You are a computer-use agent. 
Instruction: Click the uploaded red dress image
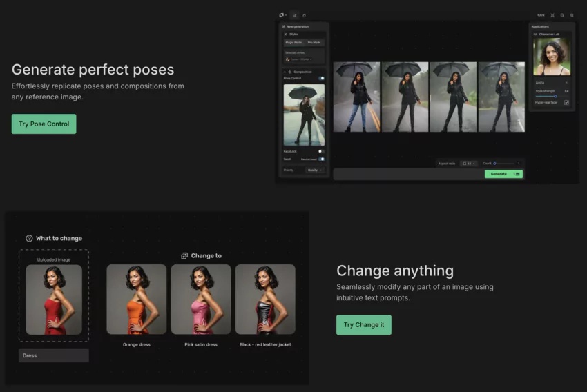(x=54, y=300)
